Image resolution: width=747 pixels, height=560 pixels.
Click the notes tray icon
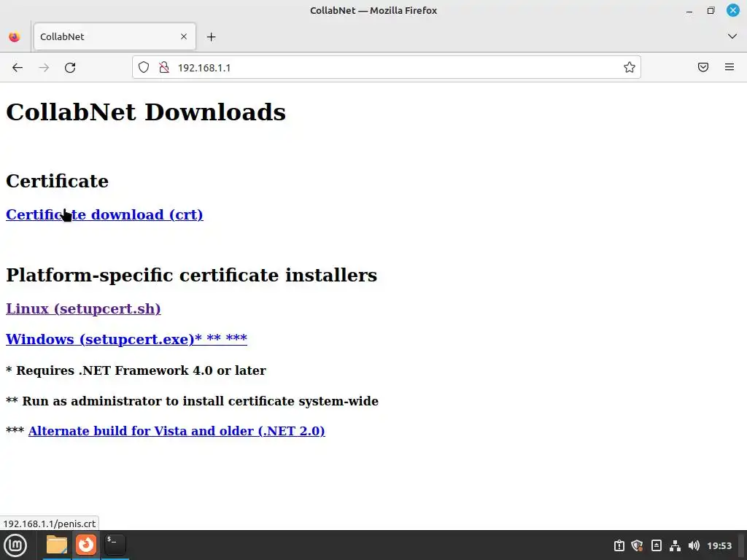click(656, 545)
